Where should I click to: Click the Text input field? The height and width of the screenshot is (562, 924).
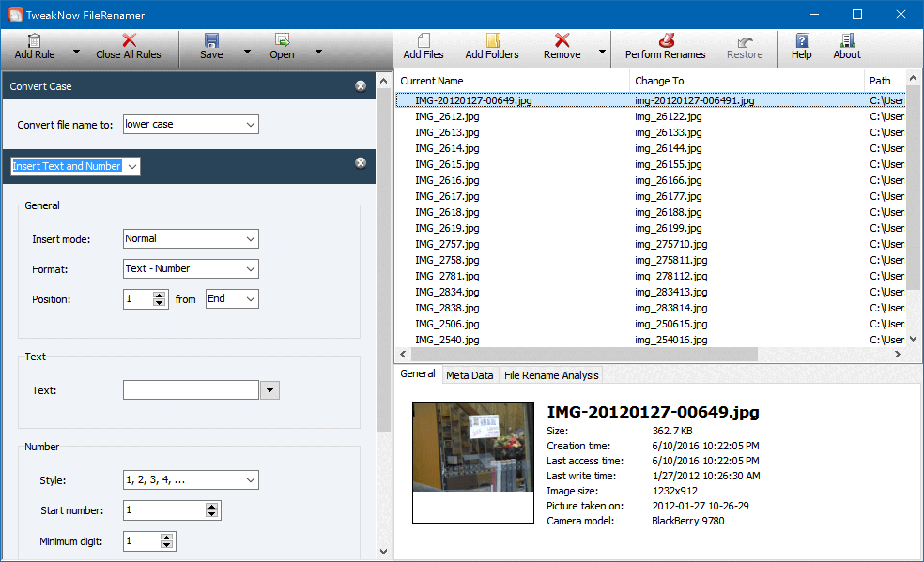click(x=191, y=390)
